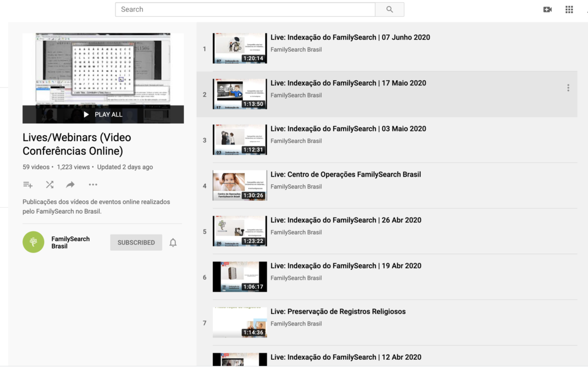Open video titled 03 Maio 2020
588x368 pixels.
coord(348,129)
